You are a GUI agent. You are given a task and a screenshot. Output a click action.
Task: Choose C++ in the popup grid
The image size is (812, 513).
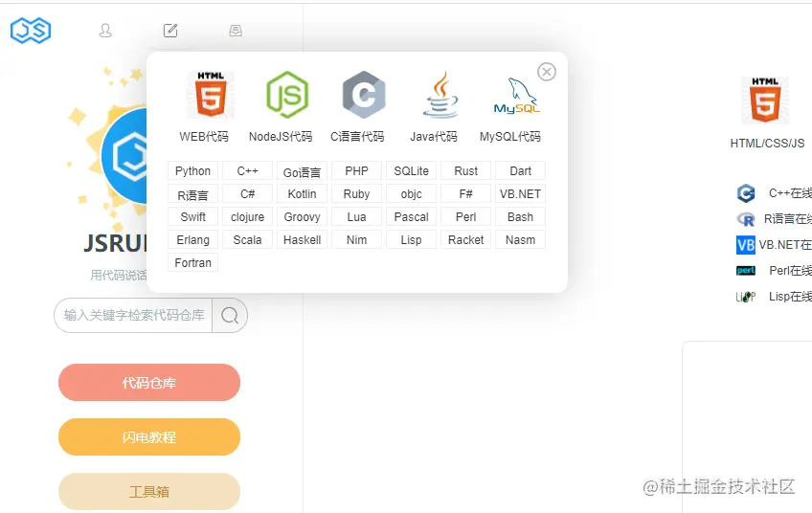(248, 170)
